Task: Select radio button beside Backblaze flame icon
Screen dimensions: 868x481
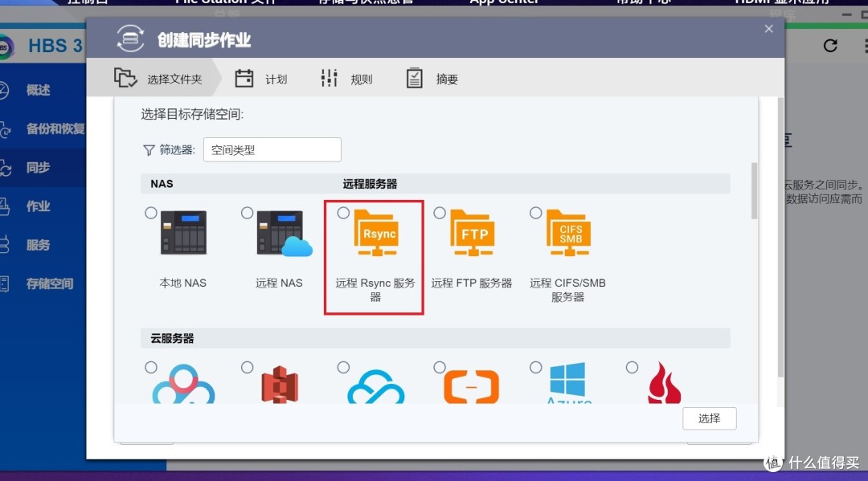Action: pos(632,367)
